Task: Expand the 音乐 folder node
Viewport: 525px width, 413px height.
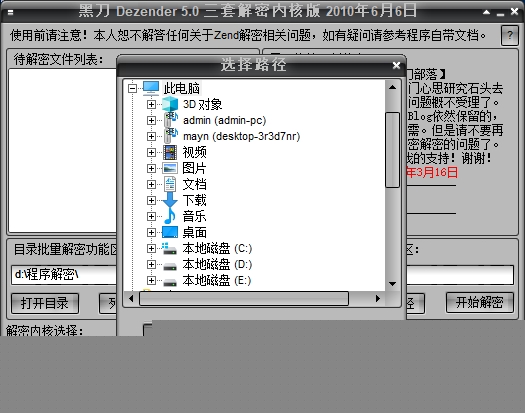Action: point(151,216)
